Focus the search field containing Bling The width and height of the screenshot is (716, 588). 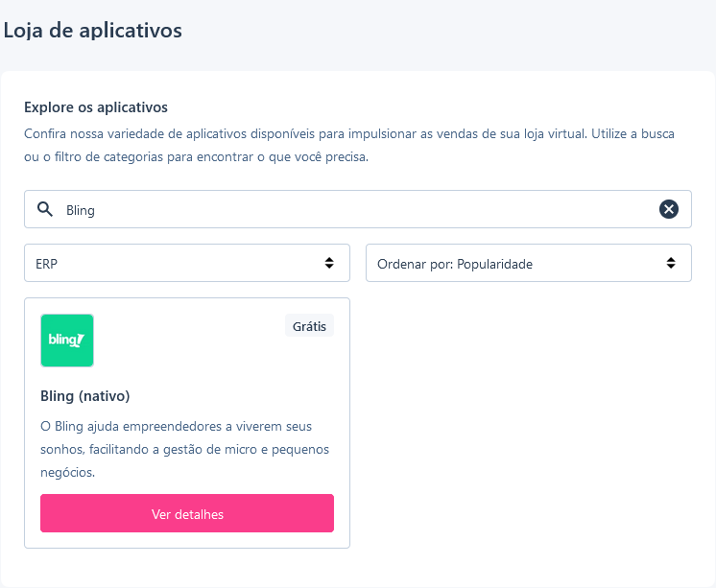click(x=358, y=209)
